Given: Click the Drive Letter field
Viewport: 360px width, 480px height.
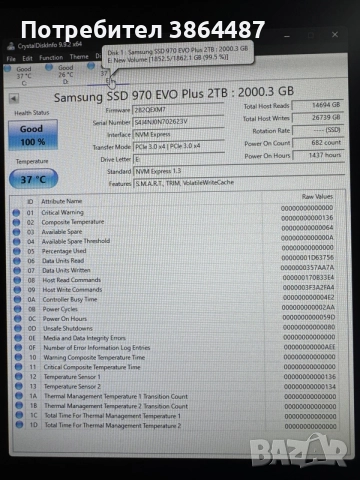Looking at the screenshot, I should 179,159.
